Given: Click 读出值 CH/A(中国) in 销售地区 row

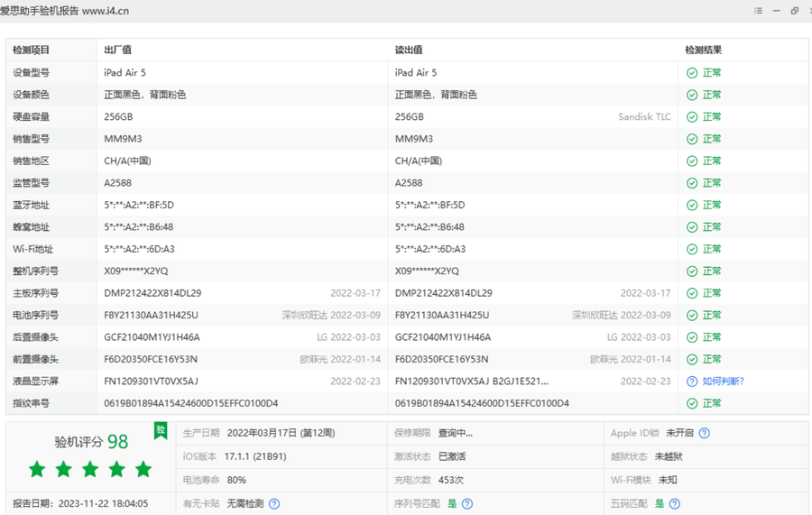Looking at the screenshot, I should 419,161.
